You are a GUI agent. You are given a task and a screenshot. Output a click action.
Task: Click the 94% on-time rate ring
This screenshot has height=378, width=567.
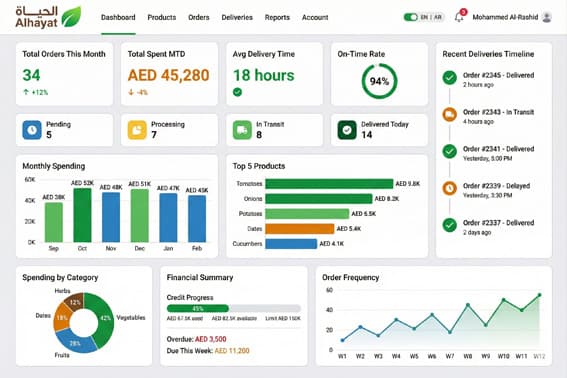click(379, 81)
